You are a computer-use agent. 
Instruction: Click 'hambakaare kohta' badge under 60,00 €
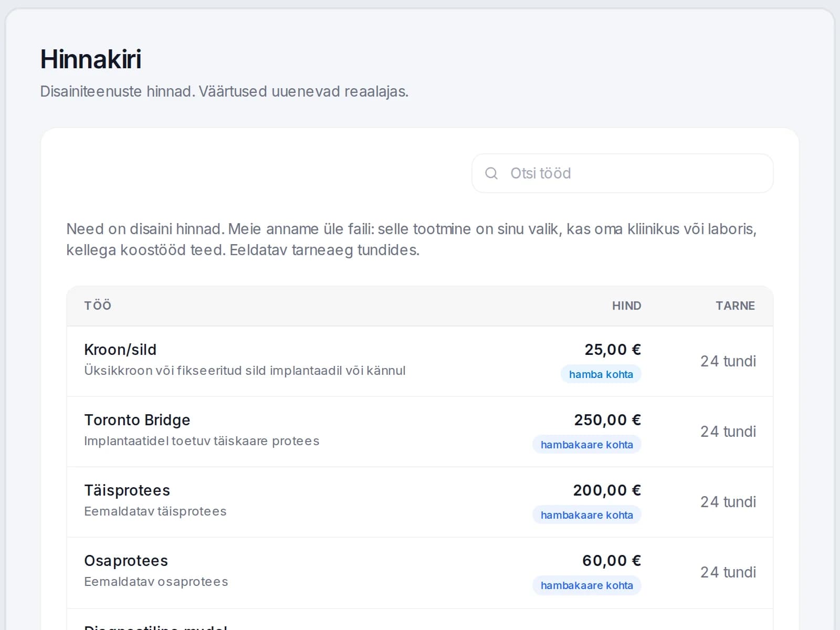coord(587,585)
